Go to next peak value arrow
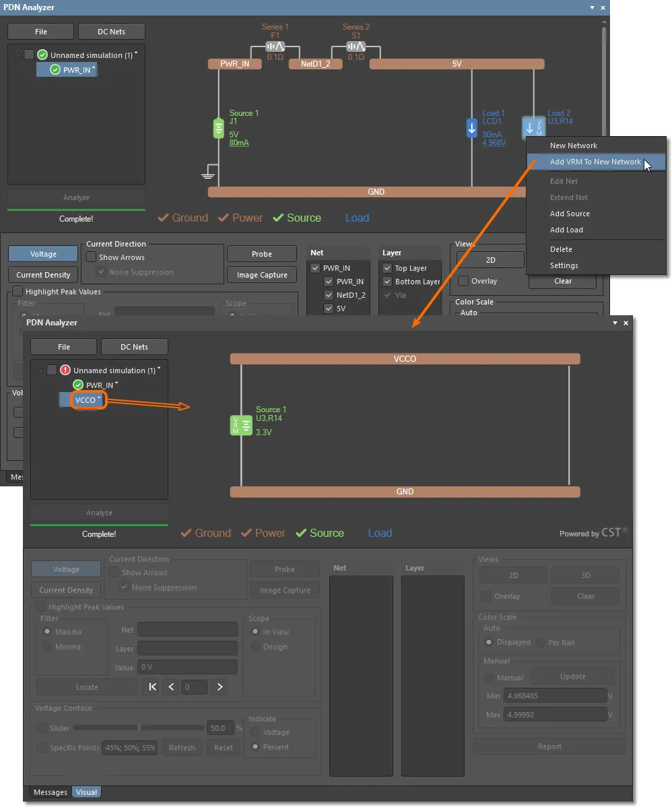The height and width of the screenshot is (807, 672). pos(220,686)
